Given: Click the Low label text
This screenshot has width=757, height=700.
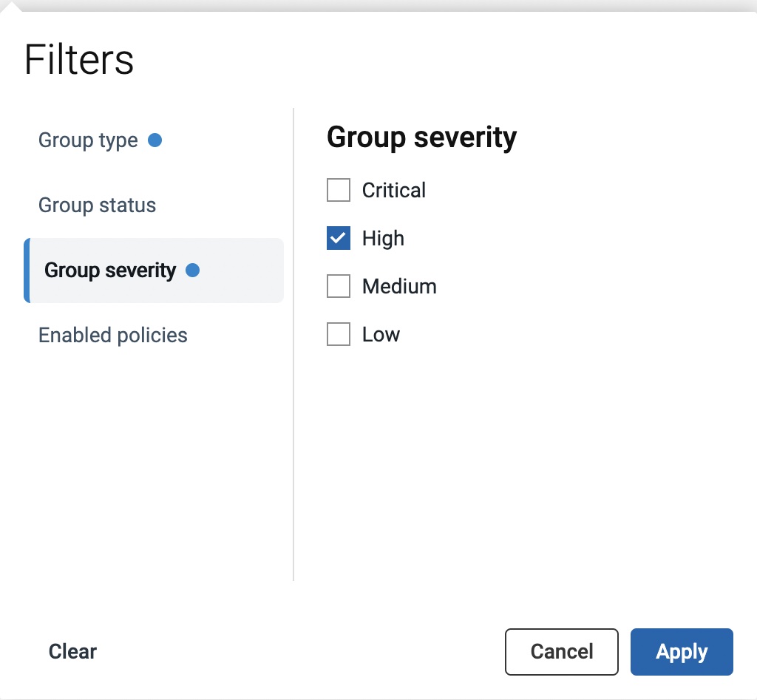Looking at the screenshot, I should click(381, 335).
